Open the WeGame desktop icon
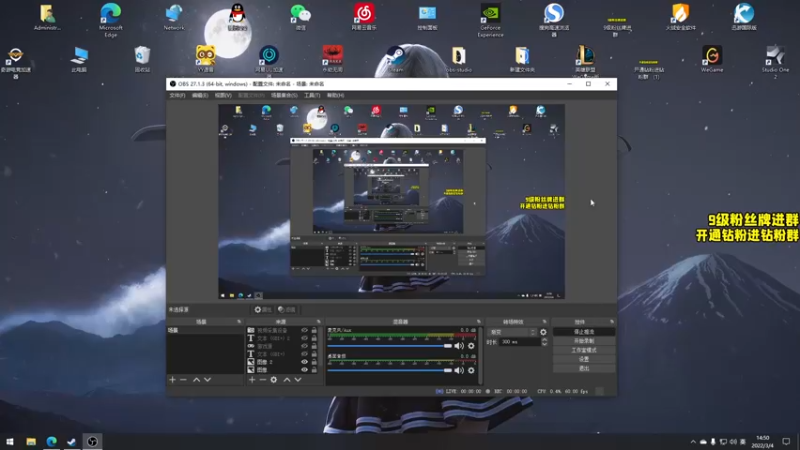The width and height of the screenshot is (800, 450). [x=712, y=59]
